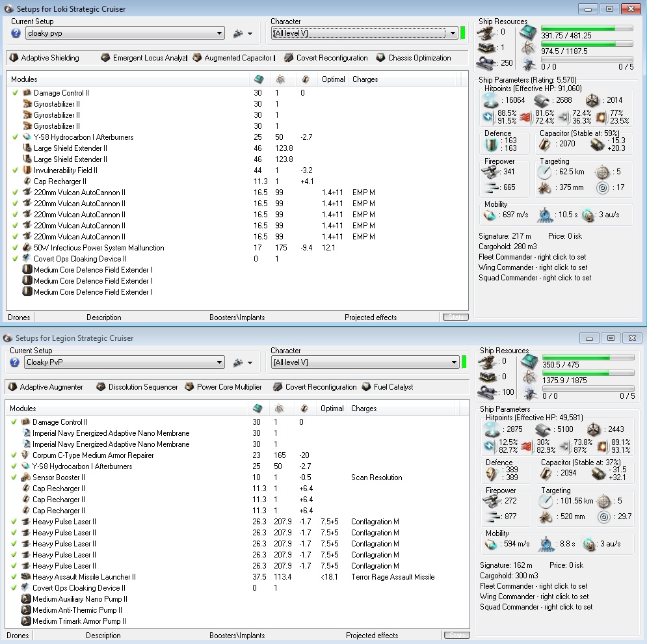Toggle the Invulnerability Field II checkmark
Image resolution: width=647 pixels, height=644 pixels.
click(15, 170)
